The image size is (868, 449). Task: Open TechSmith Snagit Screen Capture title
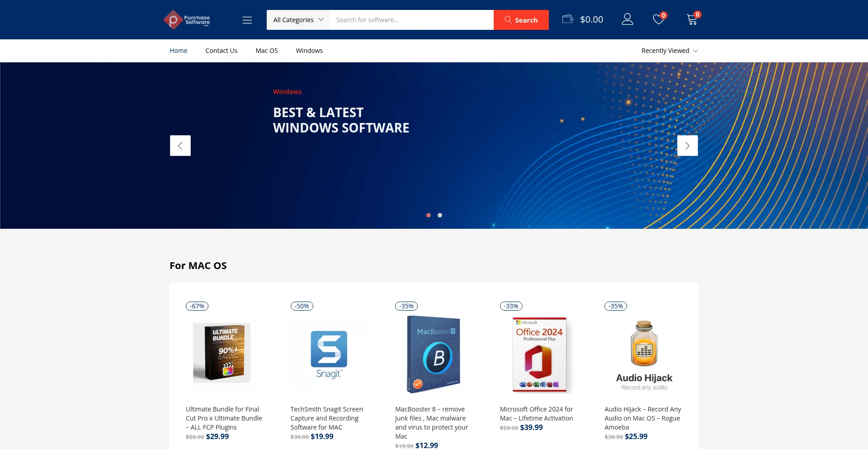pos(326,418)
